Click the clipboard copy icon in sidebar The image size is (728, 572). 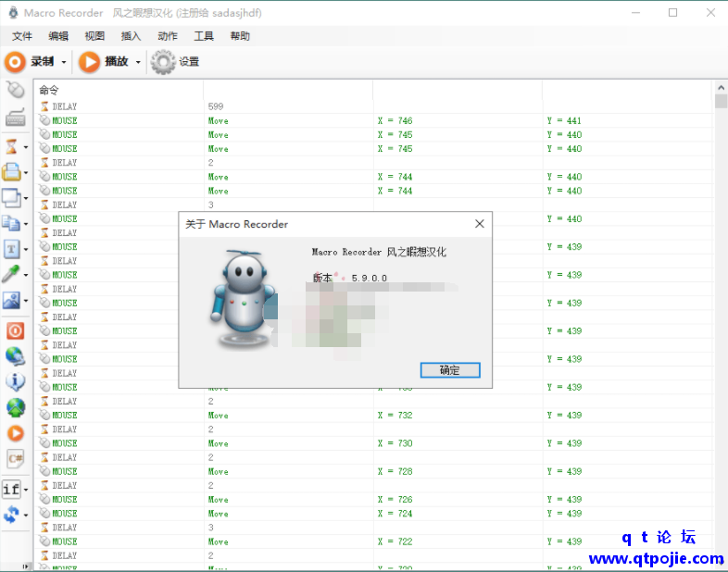[x=11, y=224]
